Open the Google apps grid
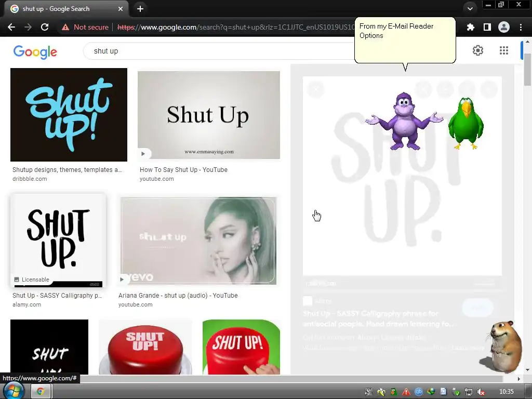532x399 pixels. point(504,50)
